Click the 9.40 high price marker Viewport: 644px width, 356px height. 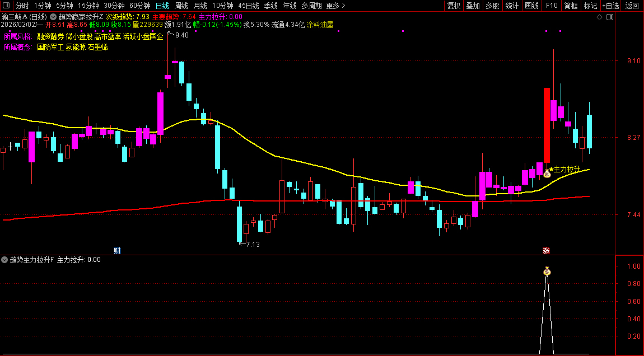[x=182, y=35]
